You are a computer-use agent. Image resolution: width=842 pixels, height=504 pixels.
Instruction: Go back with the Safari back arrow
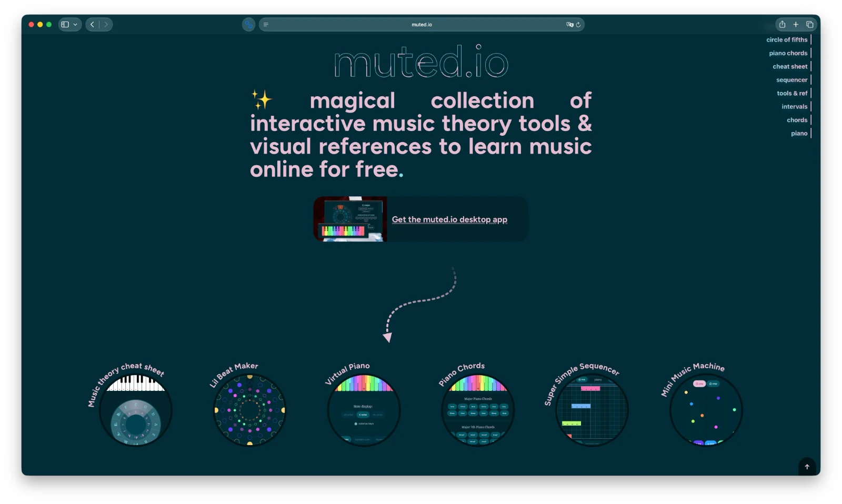click(x=93, y=25)
